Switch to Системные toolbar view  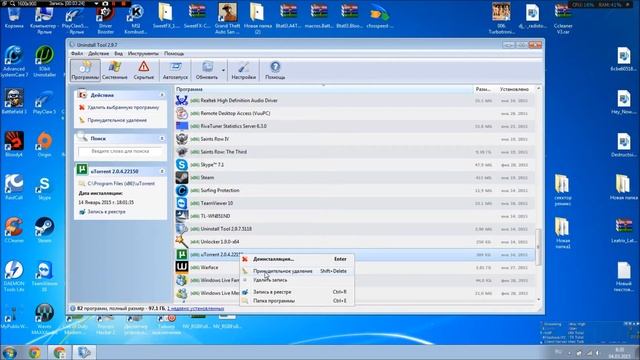click(x=115, y=70)
